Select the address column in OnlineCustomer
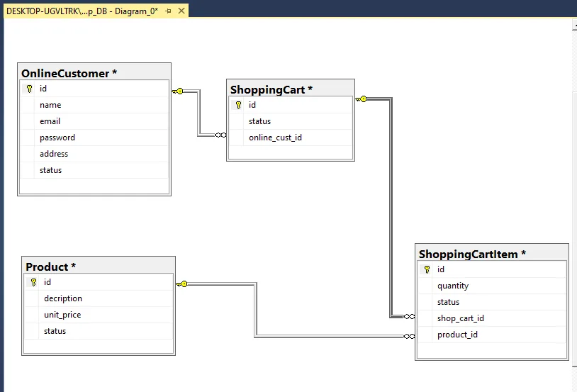Image resolution: width=577 pixels, height=392 pixels. [94, 154]
